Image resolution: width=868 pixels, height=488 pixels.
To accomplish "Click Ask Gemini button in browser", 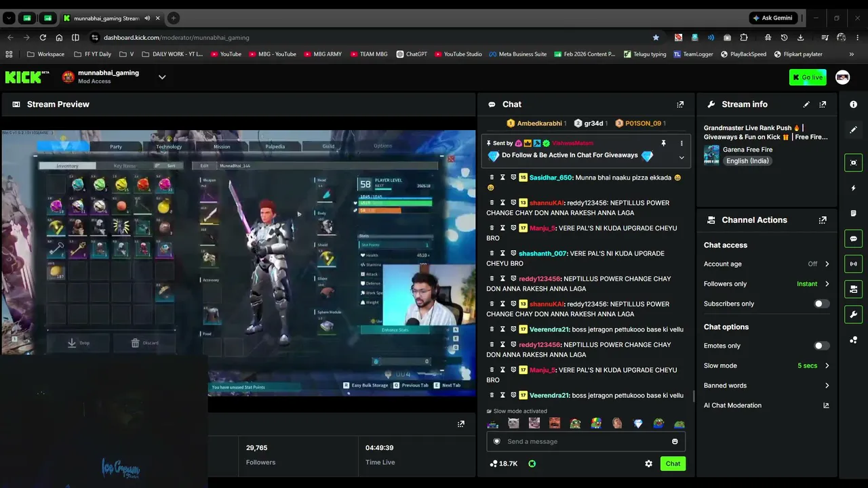I will pyautogui.click(x=772, y=18).
